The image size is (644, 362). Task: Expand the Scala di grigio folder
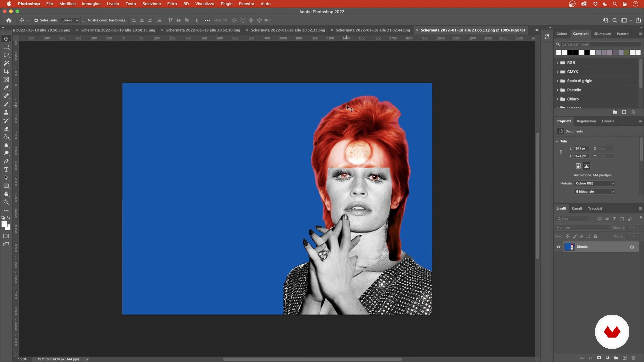pyautogui.click(x=557, y=81)
